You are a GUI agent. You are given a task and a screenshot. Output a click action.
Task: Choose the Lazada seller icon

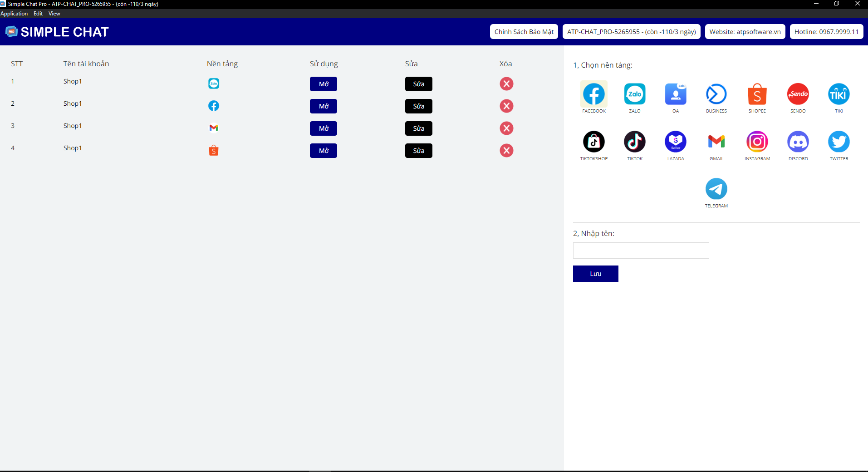pyautogui.click(x=675, y=142)
